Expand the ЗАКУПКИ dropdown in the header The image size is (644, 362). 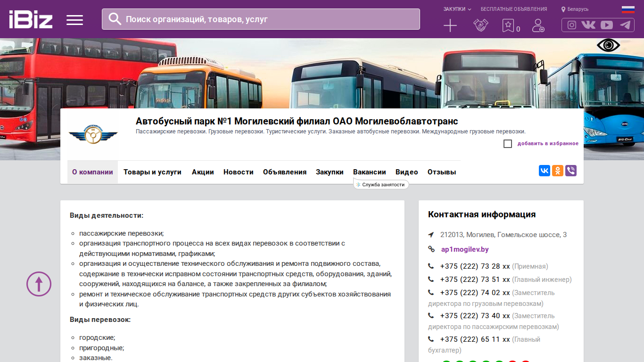pos(457,9)
